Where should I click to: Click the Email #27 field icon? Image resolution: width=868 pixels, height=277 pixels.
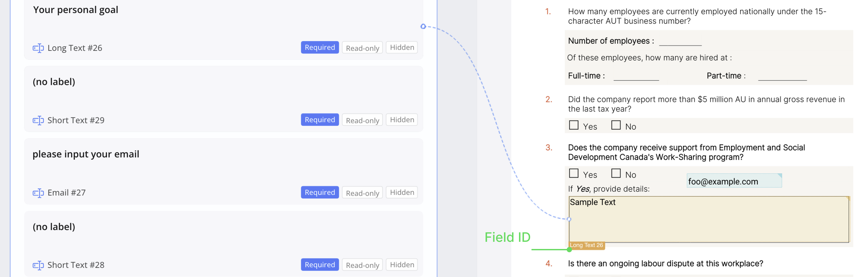[38, 193]
